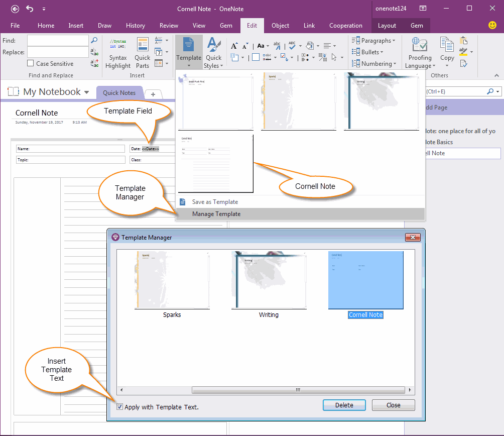504x436 pixels.
Task: Click the to-do abc strikethrough icon
Action: 267,57
